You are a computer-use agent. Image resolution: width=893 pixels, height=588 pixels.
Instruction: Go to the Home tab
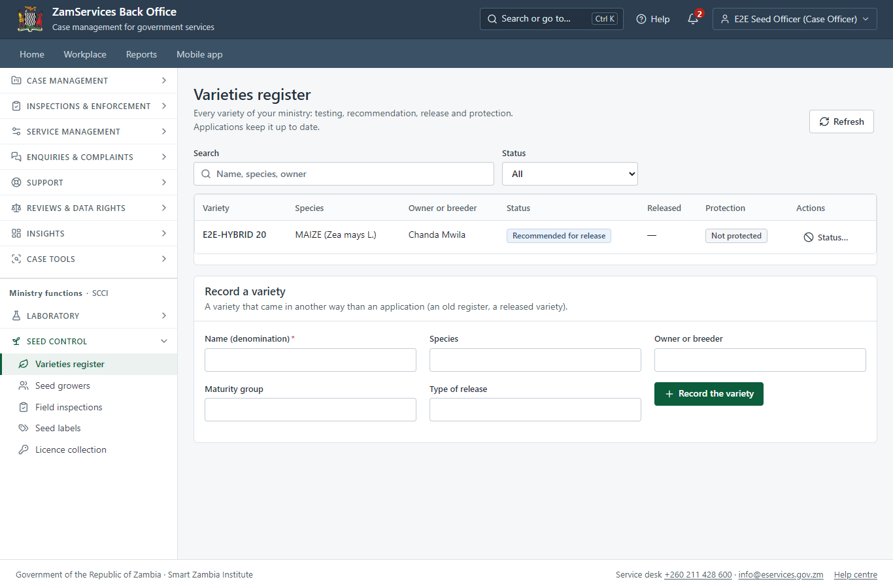coord(32,54)
